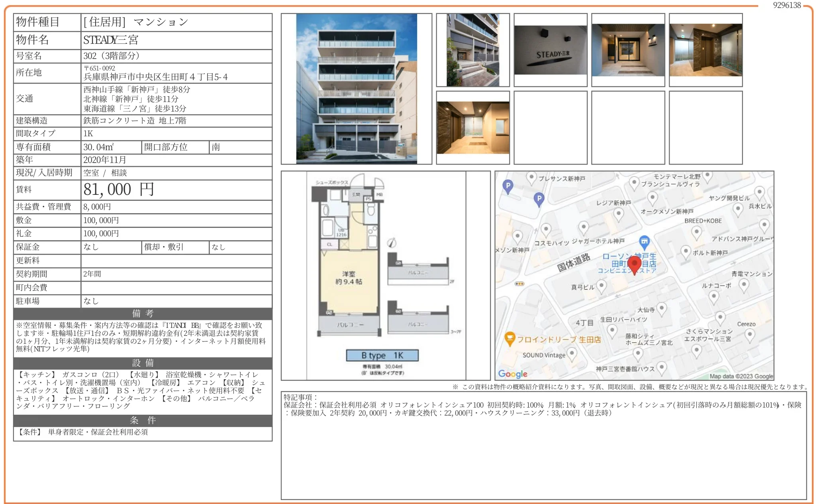Open the elevator lobby thumbnail
This screenshot has width=819, height=504.
705,50
